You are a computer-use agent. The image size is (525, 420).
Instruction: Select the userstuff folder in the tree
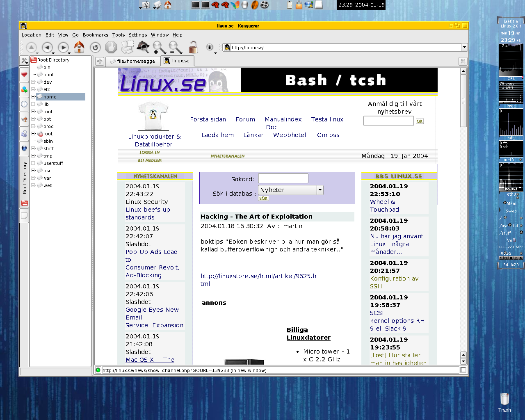(53, 163)
